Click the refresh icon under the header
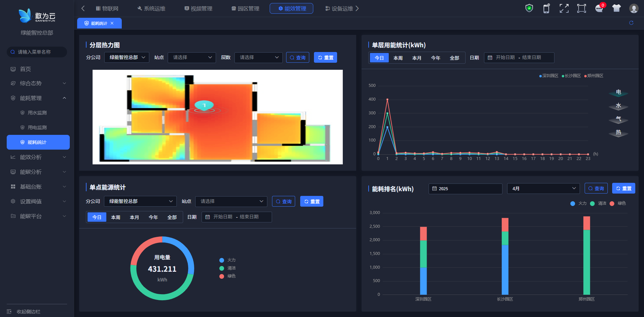This screenshot has width=644, height=317. pyautogui.click(x=631, y=23)
